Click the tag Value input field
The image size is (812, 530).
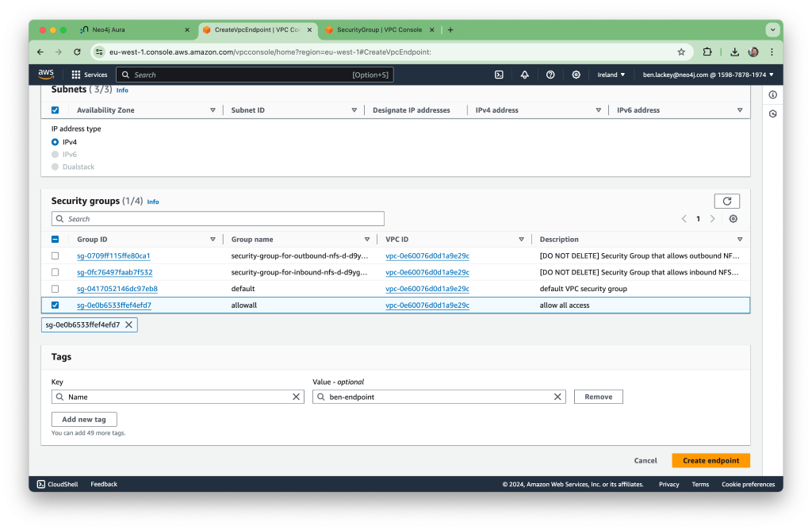coord(436,396)
